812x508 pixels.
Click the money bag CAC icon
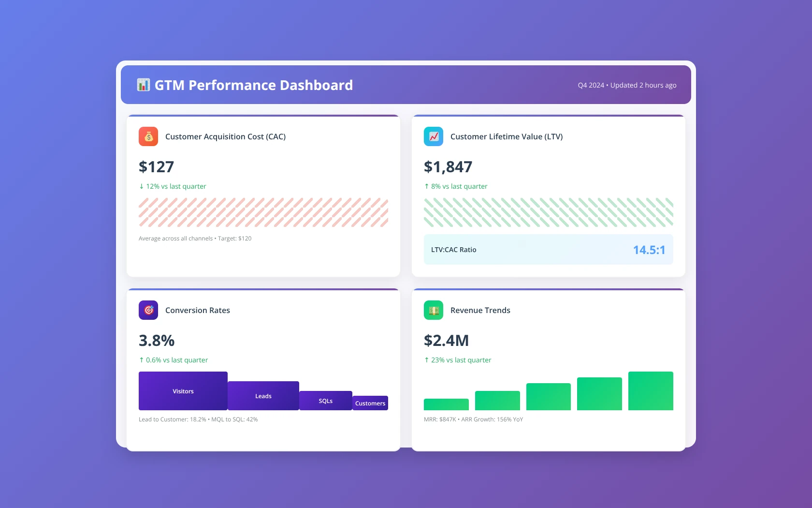(148, 136)
